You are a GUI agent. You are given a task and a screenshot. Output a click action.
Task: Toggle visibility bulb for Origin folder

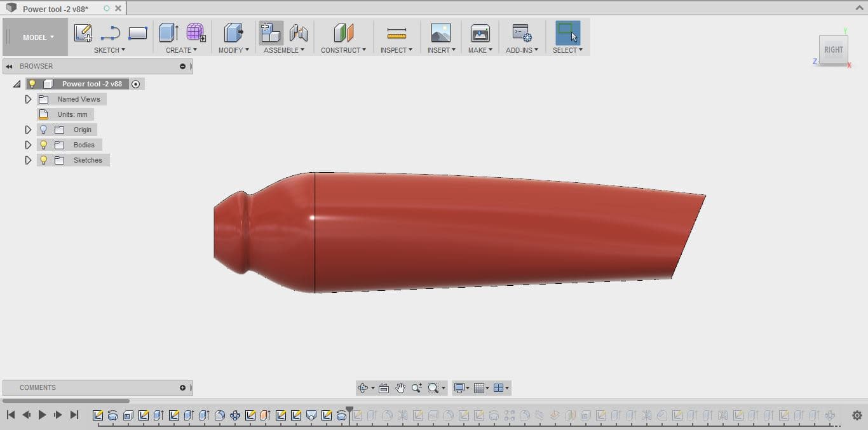43,130
